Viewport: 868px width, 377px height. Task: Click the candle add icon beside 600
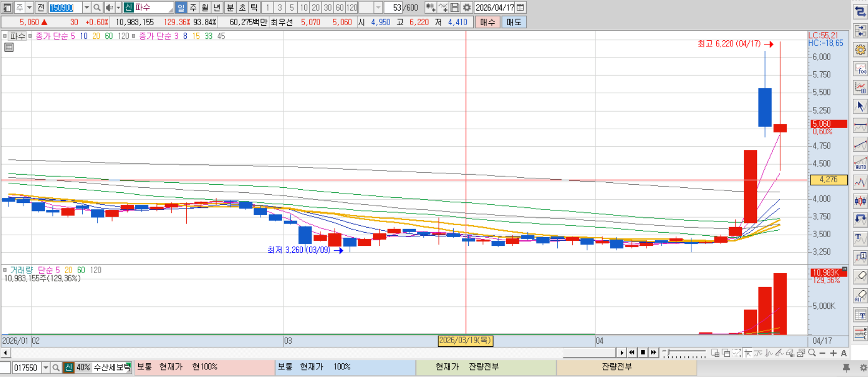tap(430, 8)
